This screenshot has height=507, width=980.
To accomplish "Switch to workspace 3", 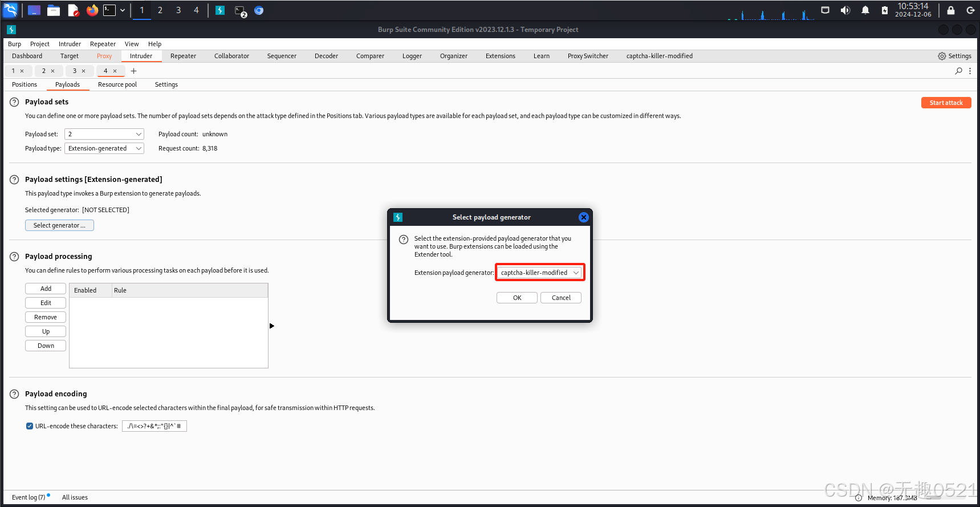I will pyautogui.click(x=178, y=10).
